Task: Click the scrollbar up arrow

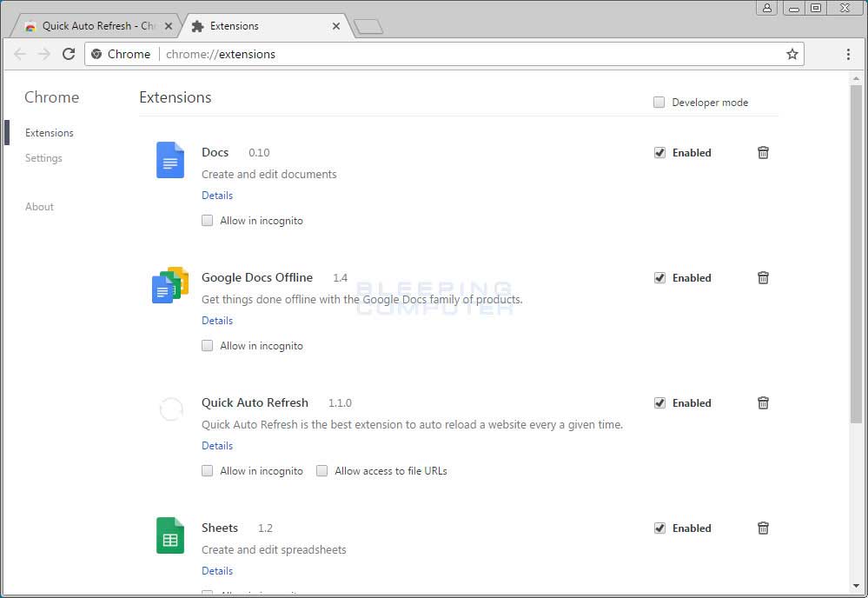Action: coord(856,79)
